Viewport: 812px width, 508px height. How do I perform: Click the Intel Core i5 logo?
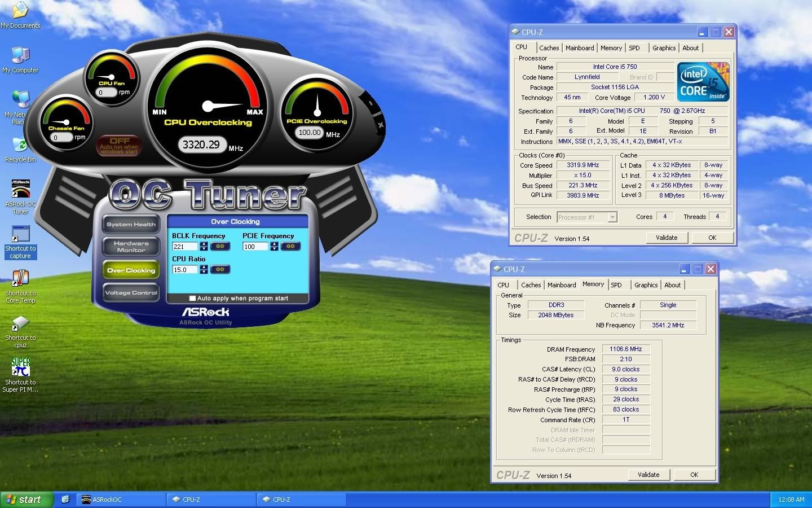click(x=703, y=82)
